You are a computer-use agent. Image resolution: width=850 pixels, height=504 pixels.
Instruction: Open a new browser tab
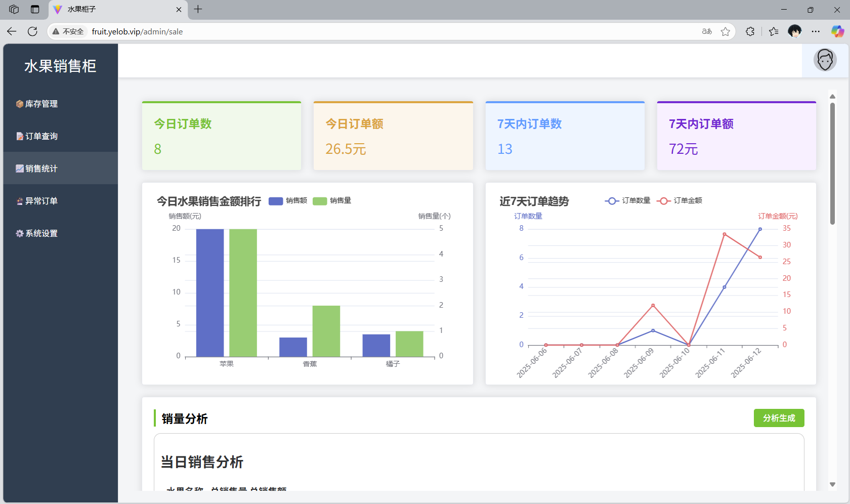coord(198,9)
